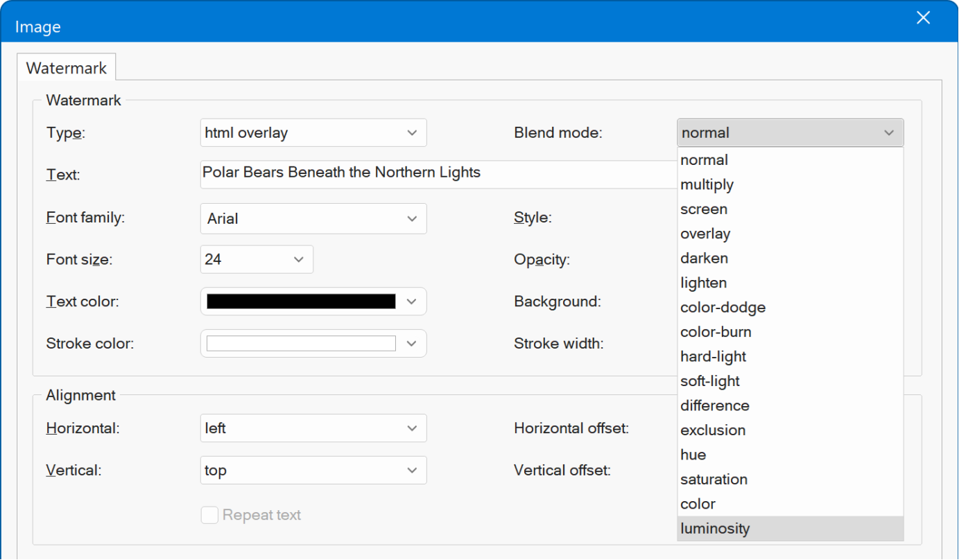Collapse the Blend mode combo box
The height and width of the screenshot is (560, 959).
point(790,133)
